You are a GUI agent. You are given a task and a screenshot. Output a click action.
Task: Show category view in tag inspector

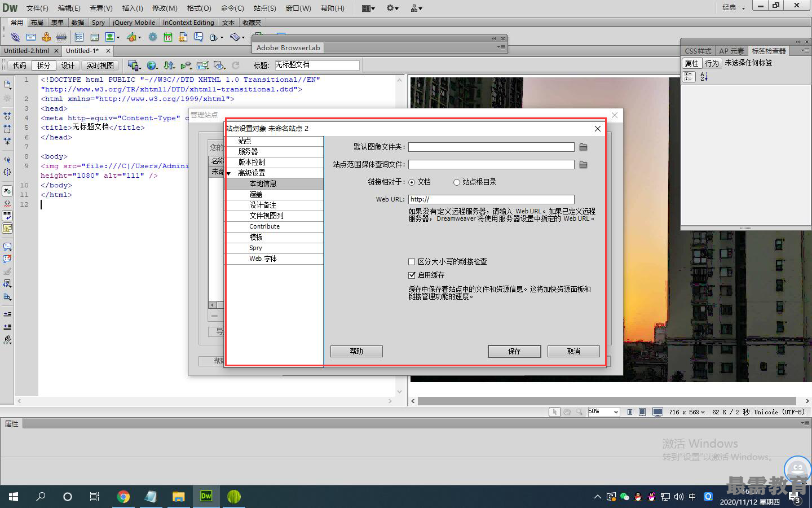click(x=689, y=77)
